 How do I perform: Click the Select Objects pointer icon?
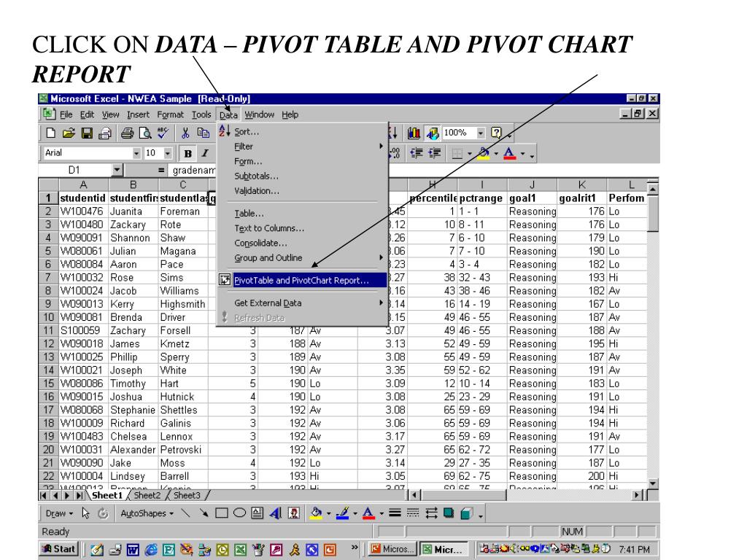86,513
